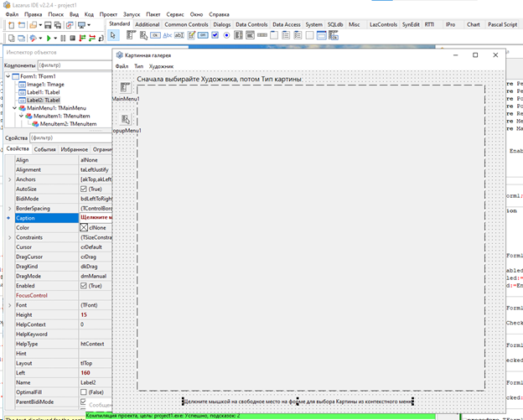The image size is (523, 420).
Task: Select Label1: TLabel in component tree
Action: (x=44, y=92)
